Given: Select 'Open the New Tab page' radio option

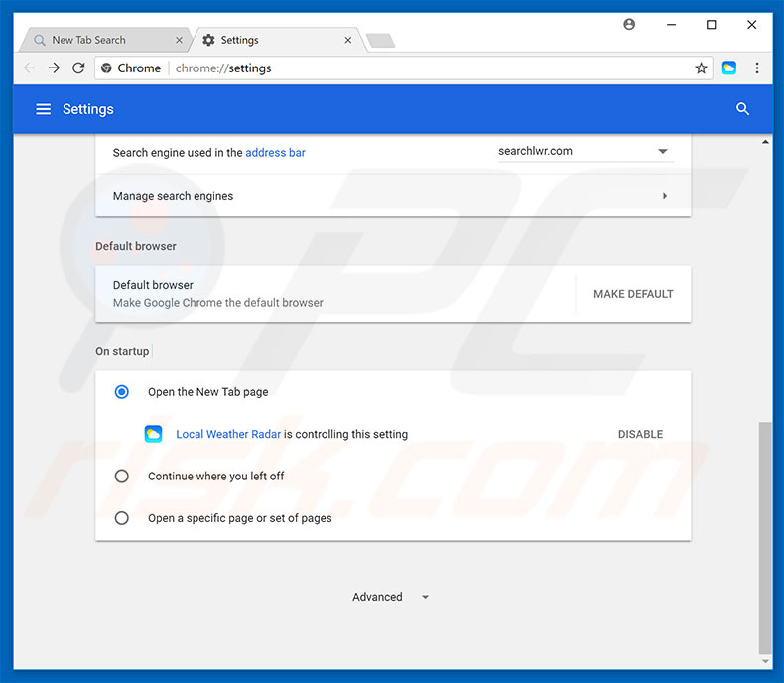Looking at the screenshot, I should coord(122,392).
